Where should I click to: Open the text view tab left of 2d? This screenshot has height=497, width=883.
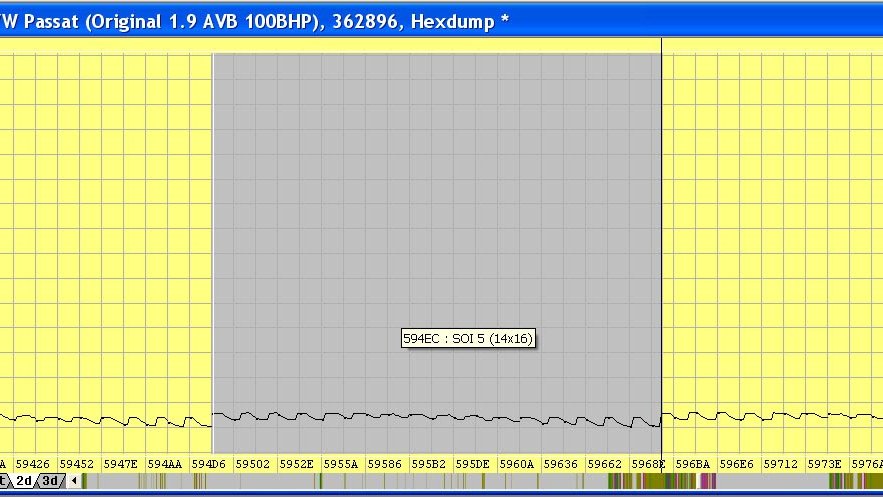click(x=3, y=481)
